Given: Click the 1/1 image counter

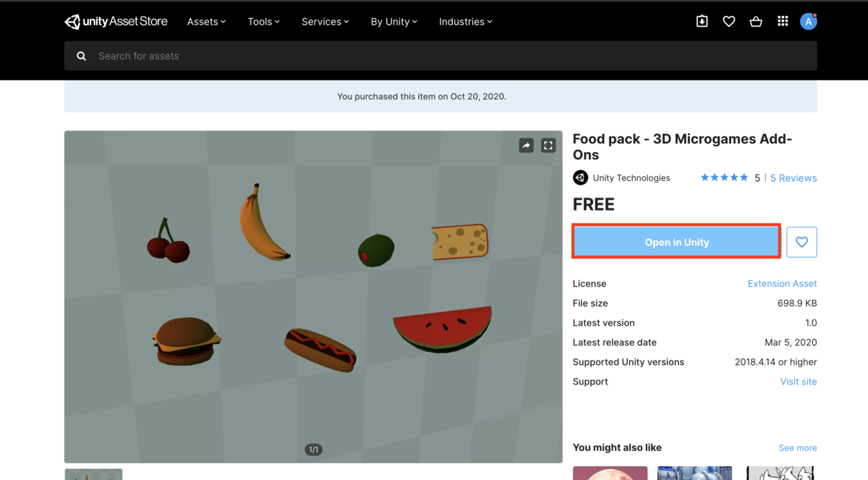Looking at the screenshot, I should [x=313, y=450].
